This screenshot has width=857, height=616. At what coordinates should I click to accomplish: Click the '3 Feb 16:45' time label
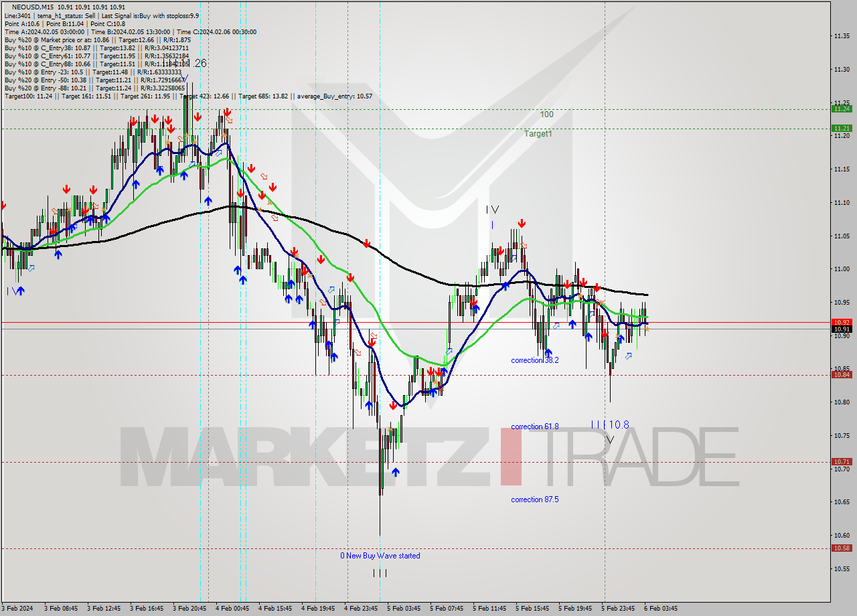pyautogui.click(x=145, y=609)
